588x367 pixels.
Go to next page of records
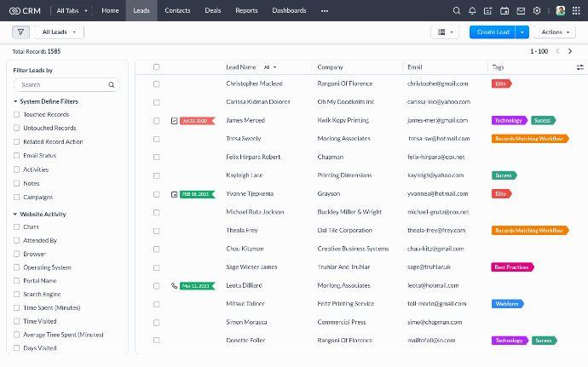point(572,51)
